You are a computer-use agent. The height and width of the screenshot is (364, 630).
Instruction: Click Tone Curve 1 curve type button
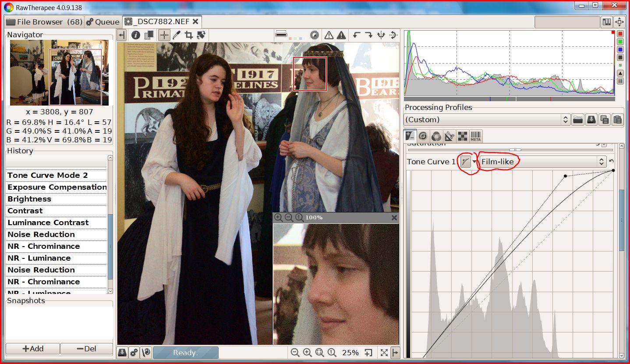click(x=465, y=162)
